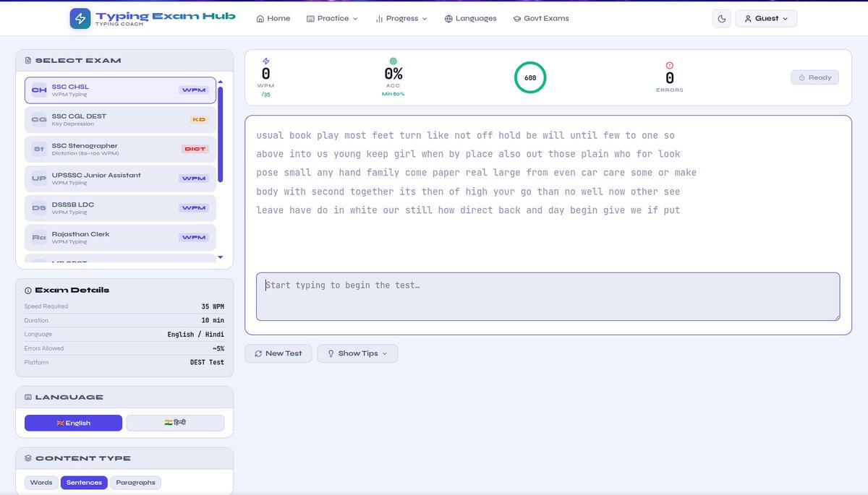868x495 pixels.
Task: Click the KD badge on SSC CGL DEST
Action: [x=199, y=120]
